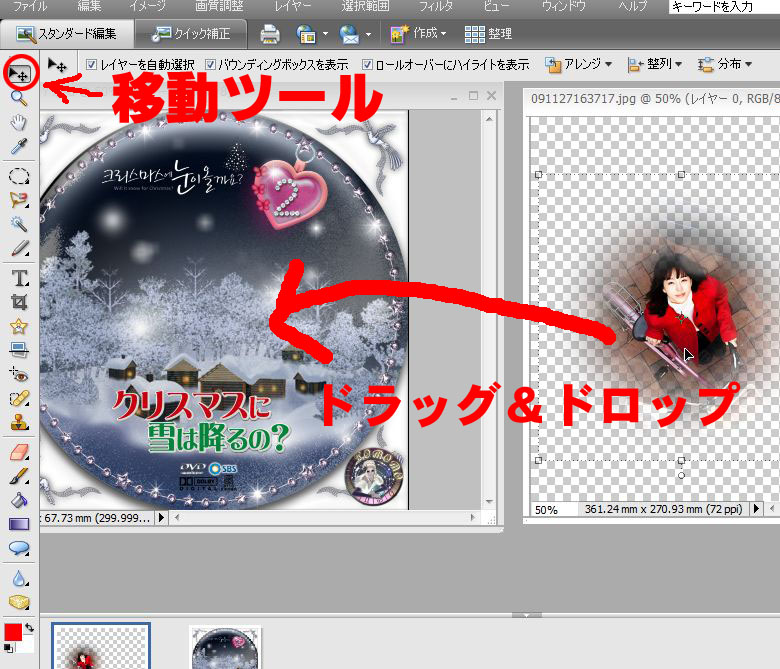Click the red foreground color swatch
The image size is (780, 669).
[x=13, y=633]
